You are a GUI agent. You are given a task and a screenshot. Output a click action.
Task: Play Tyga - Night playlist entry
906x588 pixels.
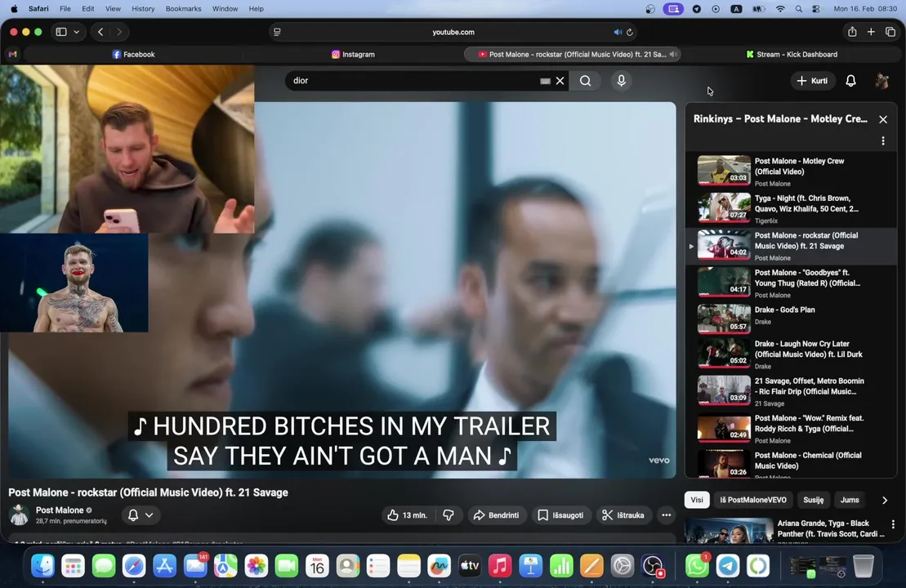tap(791, 208)
